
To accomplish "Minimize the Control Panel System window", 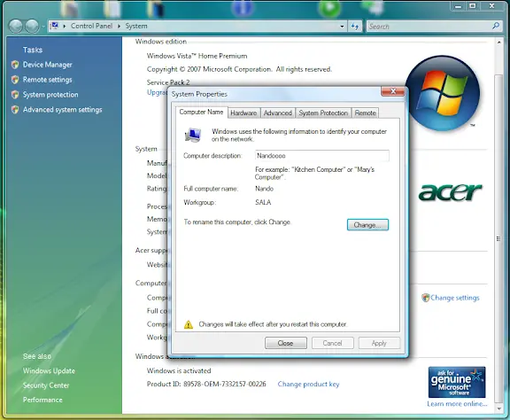I will [x=458, y=6].
